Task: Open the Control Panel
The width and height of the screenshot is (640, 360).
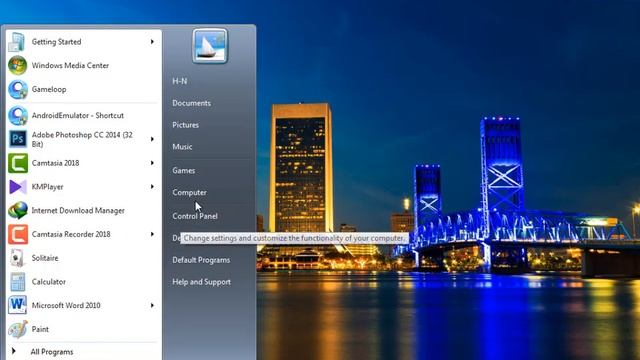Action: click(195, 216)
